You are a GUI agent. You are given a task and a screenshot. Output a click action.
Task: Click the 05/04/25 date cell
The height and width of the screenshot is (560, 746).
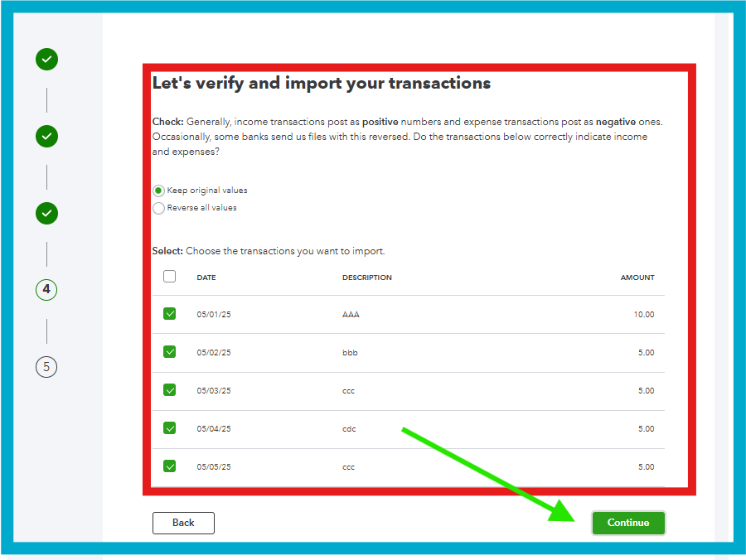(x=214, y=429)
